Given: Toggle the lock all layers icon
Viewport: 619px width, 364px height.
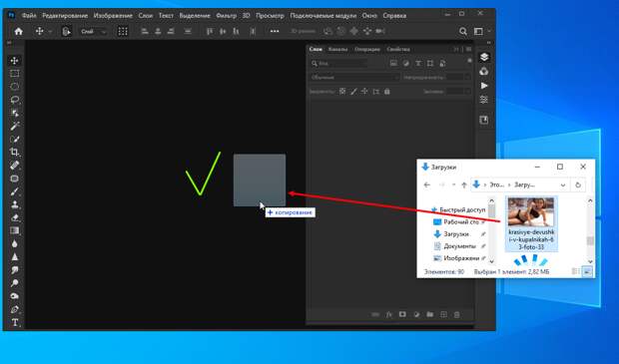Looking at the screenshot, I should pos(387,92).
